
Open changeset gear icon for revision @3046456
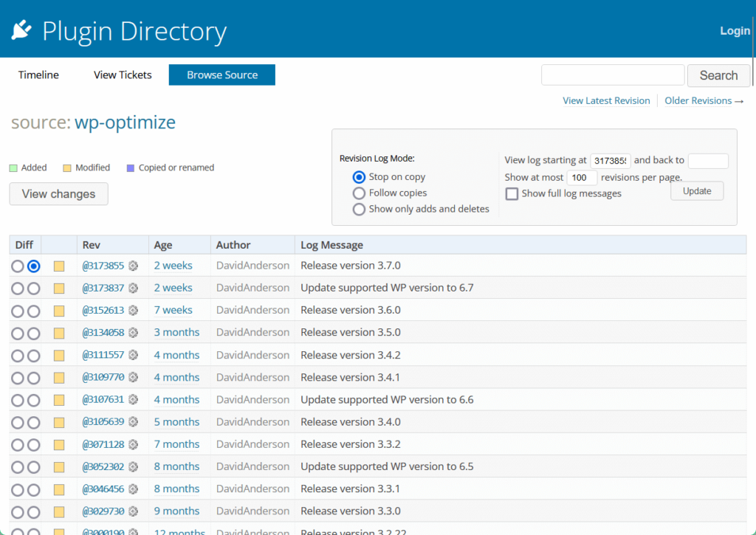134,489
